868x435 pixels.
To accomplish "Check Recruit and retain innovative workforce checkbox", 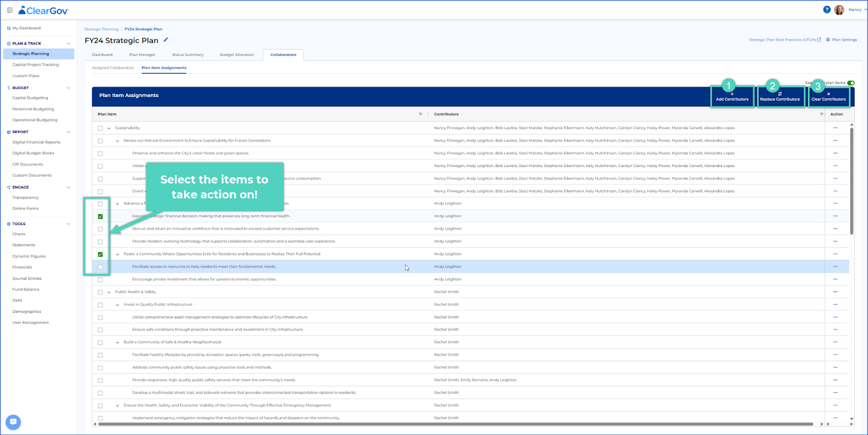I will tap(100, 229).
